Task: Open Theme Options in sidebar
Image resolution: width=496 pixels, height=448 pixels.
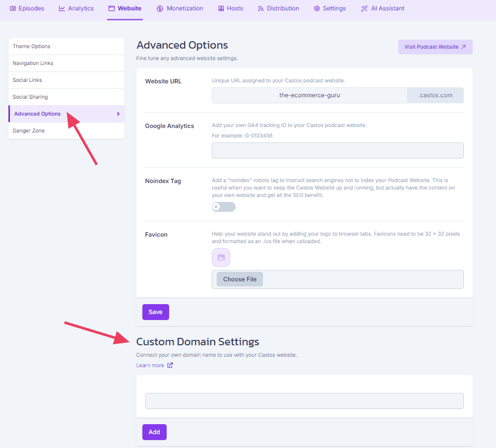Action: coord(66,47)
